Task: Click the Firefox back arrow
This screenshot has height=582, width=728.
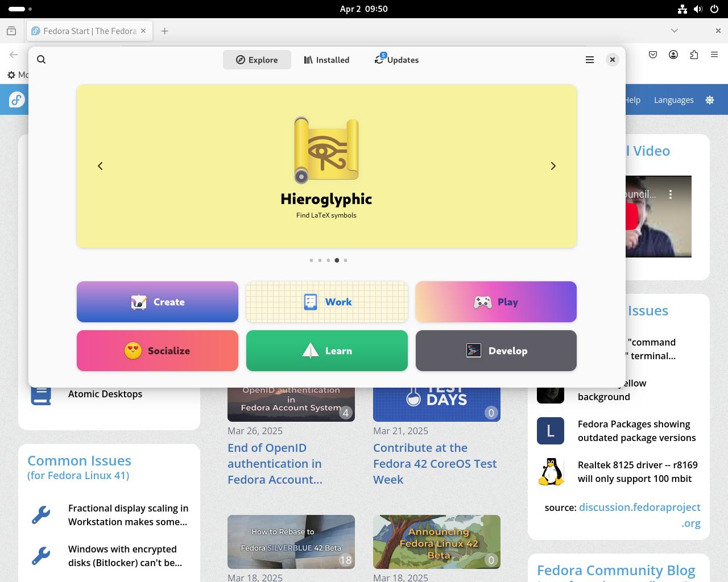Action: pos(14,55)
